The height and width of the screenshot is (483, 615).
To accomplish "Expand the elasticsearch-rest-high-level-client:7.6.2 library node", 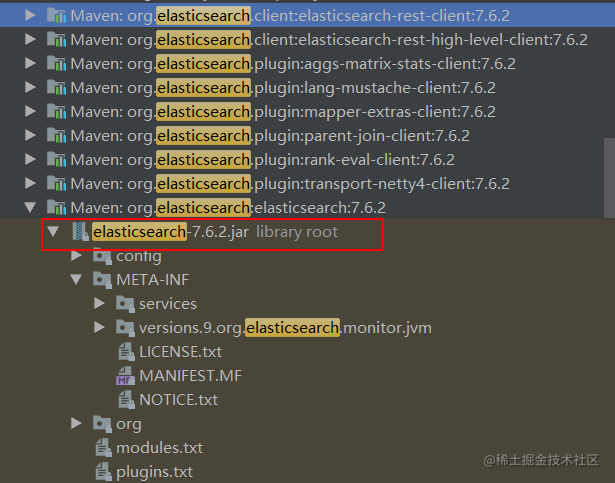I will pos(30,39).
